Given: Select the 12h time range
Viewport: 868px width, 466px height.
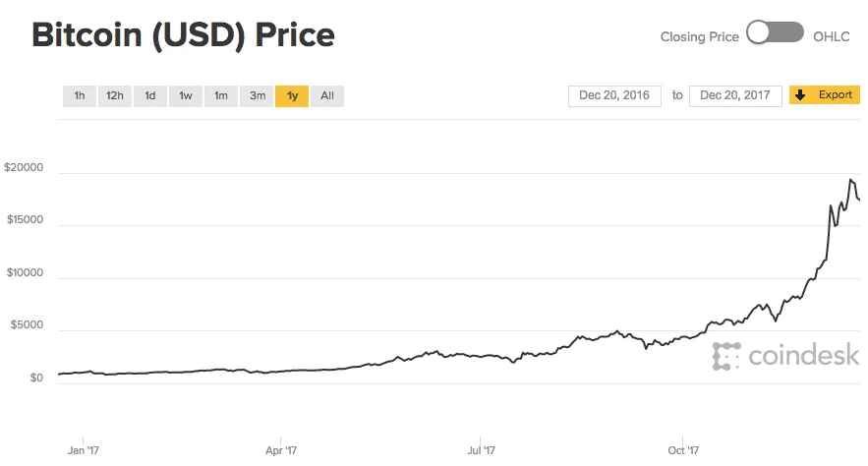Looking at the screenshot, I should tap(115, 95).
